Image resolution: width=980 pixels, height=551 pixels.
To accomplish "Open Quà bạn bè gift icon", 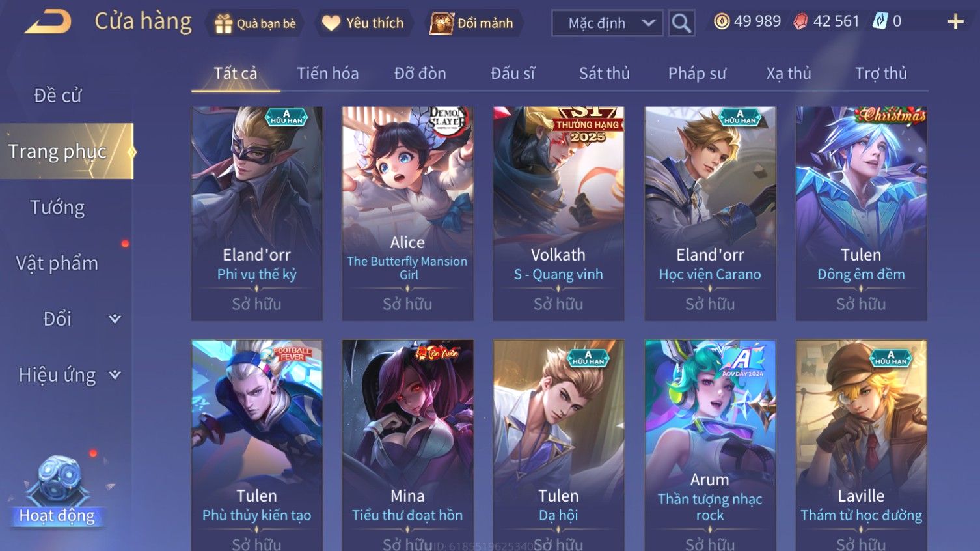I will click(x=224, y=23).
